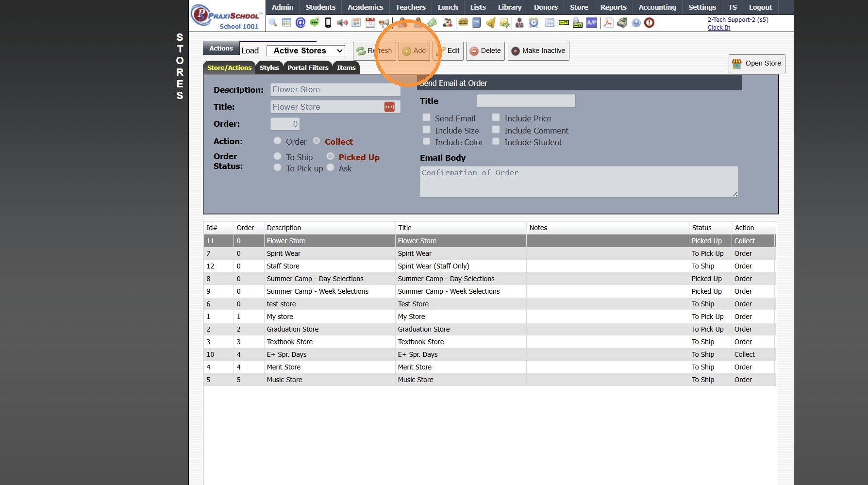Click the speaker sound icon
The width and height of the screenshot is (868, 485).
342,23
